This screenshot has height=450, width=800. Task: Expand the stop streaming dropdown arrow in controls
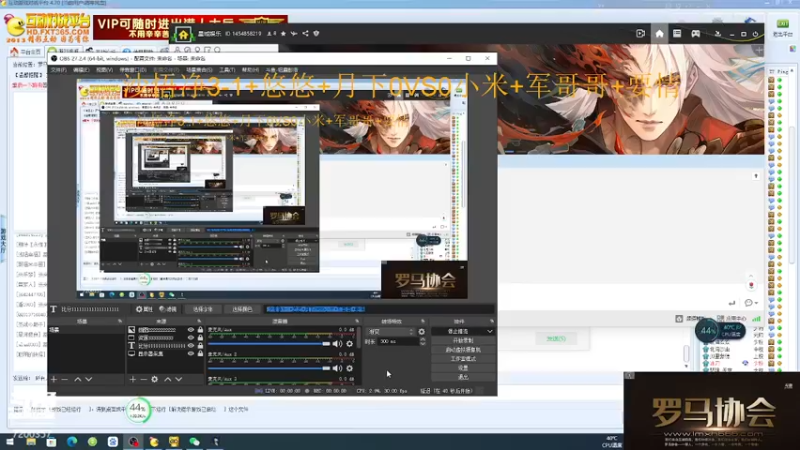pos(490,332)
